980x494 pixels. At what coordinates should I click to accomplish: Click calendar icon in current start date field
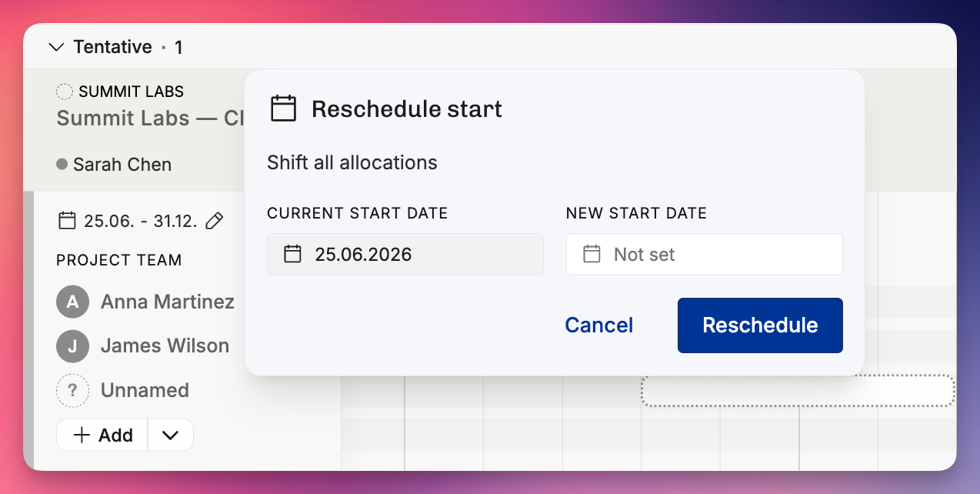tap(292, 254)
